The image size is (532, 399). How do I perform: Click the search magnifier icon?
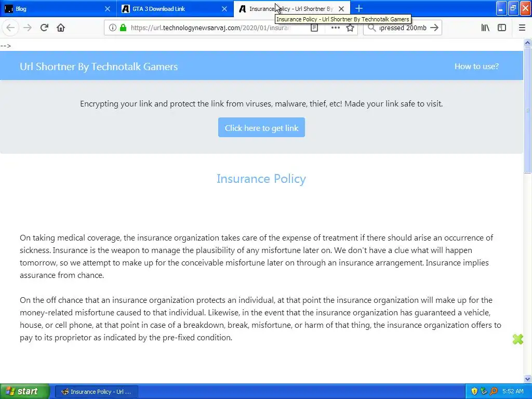pyautogui.click(x=372, y=28)
